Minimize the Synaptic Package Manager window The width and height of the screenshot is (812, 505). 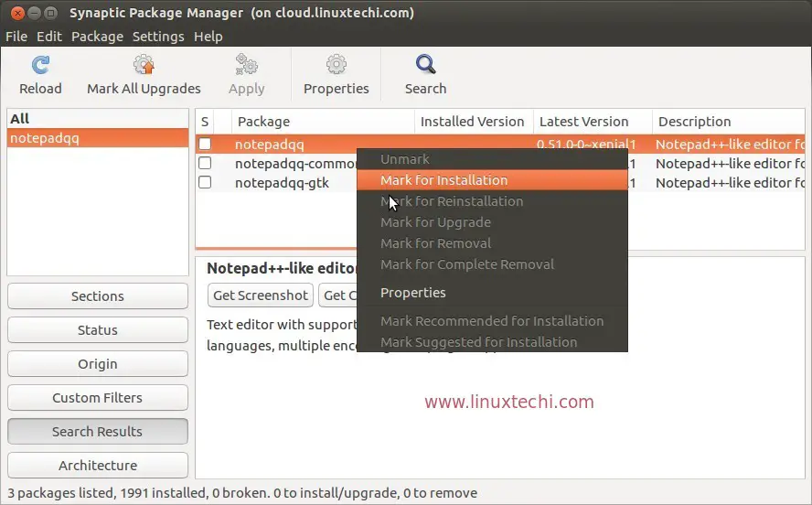34,13
